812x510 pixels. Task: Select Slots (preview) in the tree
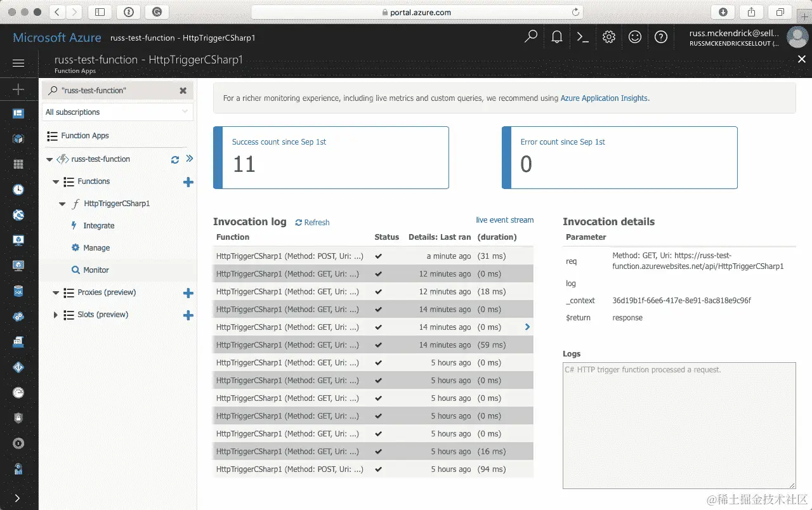[x=103, y=315]
